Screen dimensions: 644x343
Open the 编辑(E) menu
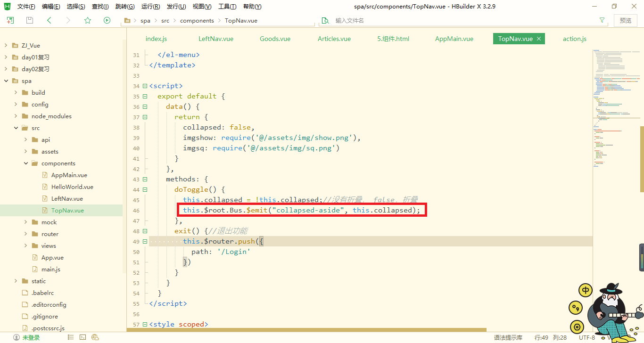click(x=51, y=7)
